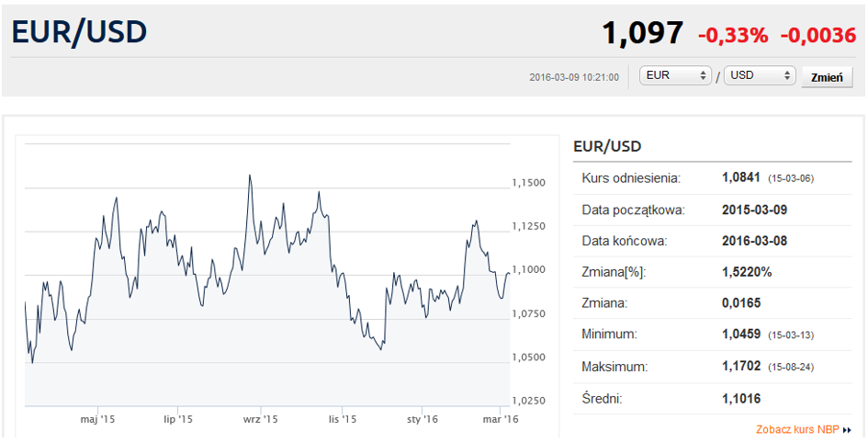Click the sty '16 axis label

coord(423,420)
